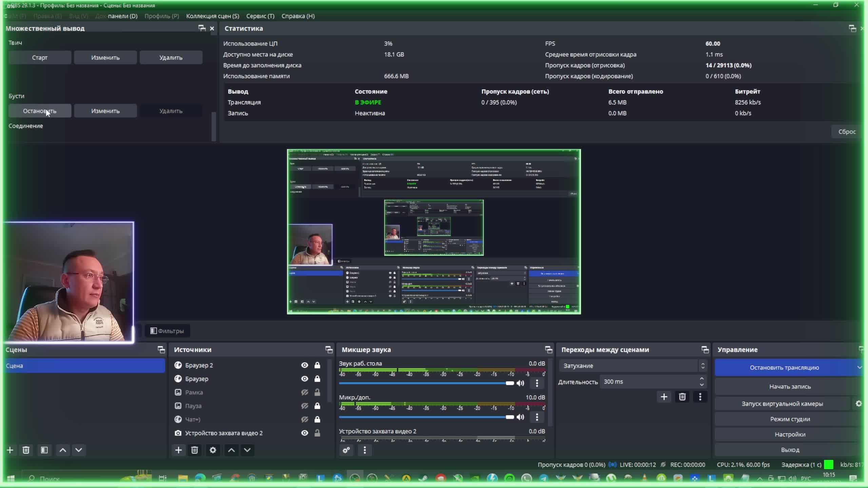Open advanced audio properties gears icon

coord(346,450)
